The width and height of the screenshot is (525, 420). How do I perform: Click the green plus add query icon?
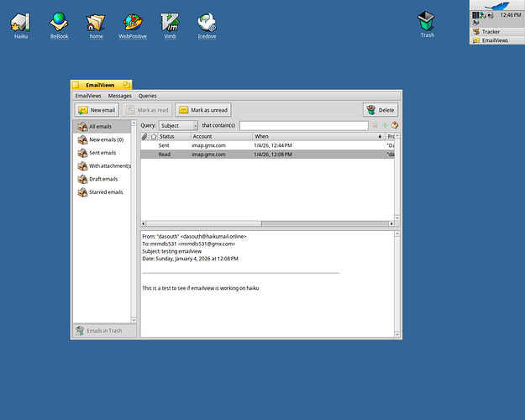[x=385, y=125]
